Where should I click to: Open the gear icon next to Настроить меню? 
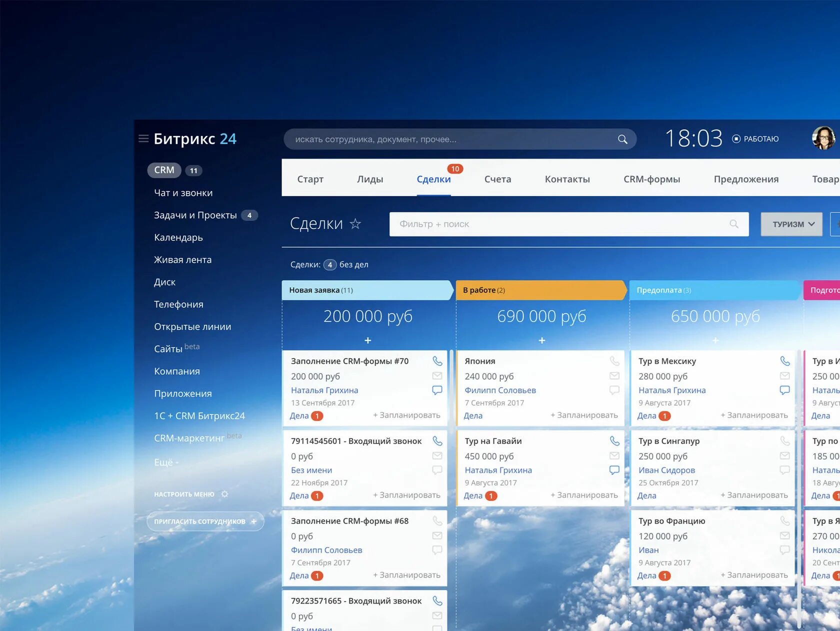(x=225, y=494)
